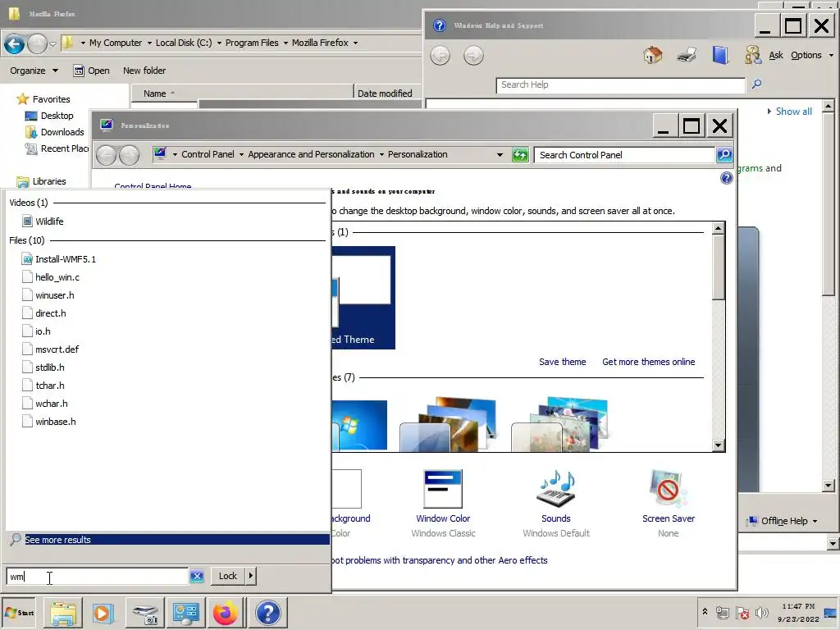This screenshot has width=840, height=630.
Task: Expand the My Computer breadcrumb dropdown
Action: pos(149,43)
